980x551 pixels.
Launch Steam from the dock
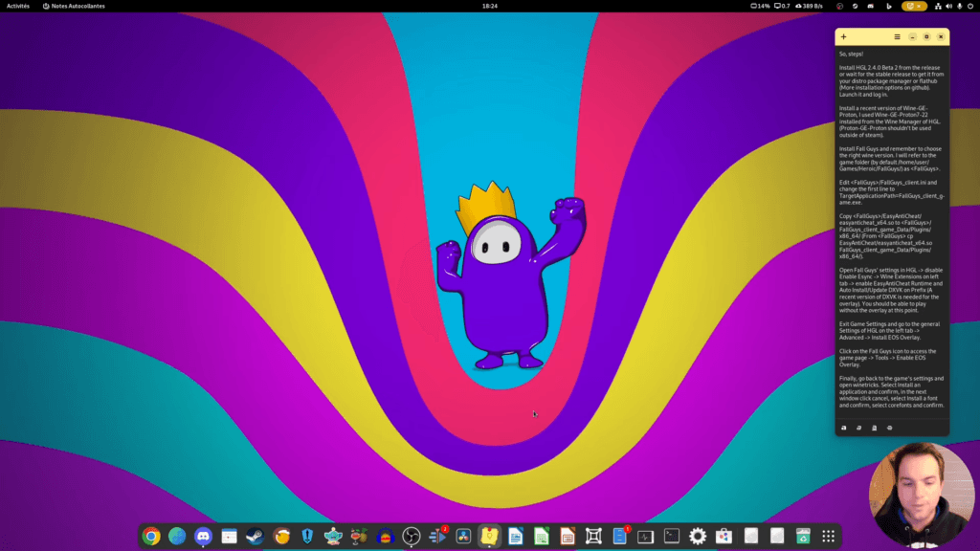tap(255, 536)
